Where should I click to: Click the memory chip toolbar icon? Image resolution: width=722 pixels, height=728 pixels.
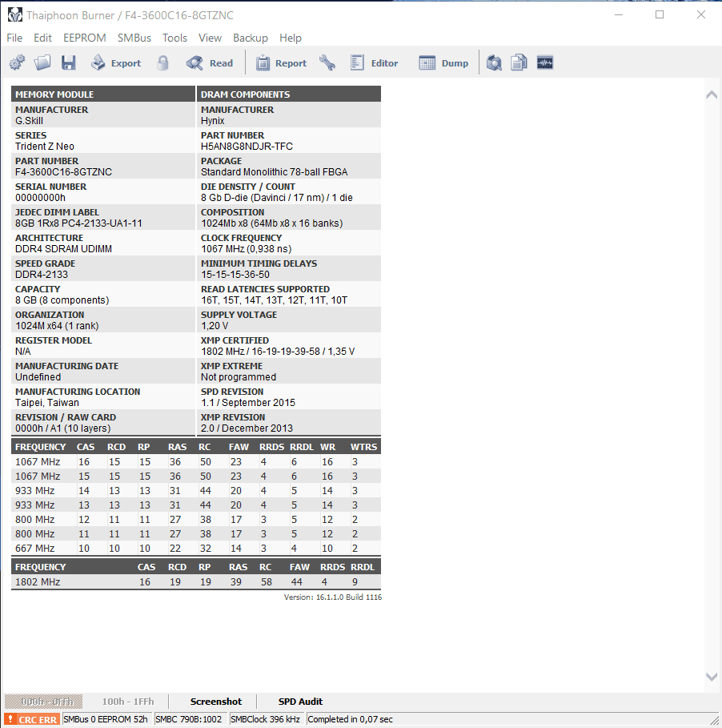click(x=545, y=62)
